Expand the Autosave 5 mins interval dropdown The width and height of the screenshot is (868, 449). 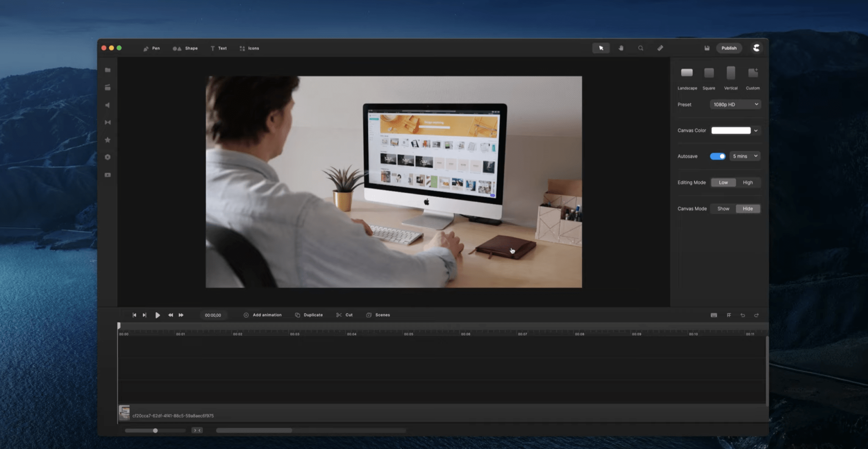pos(745,156)
